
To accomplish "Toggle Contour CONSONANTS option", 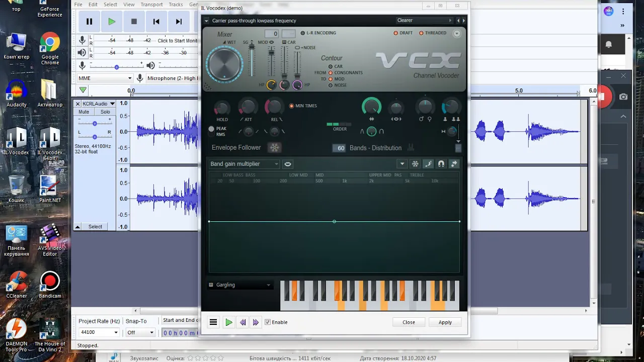I will click(345, 73).
